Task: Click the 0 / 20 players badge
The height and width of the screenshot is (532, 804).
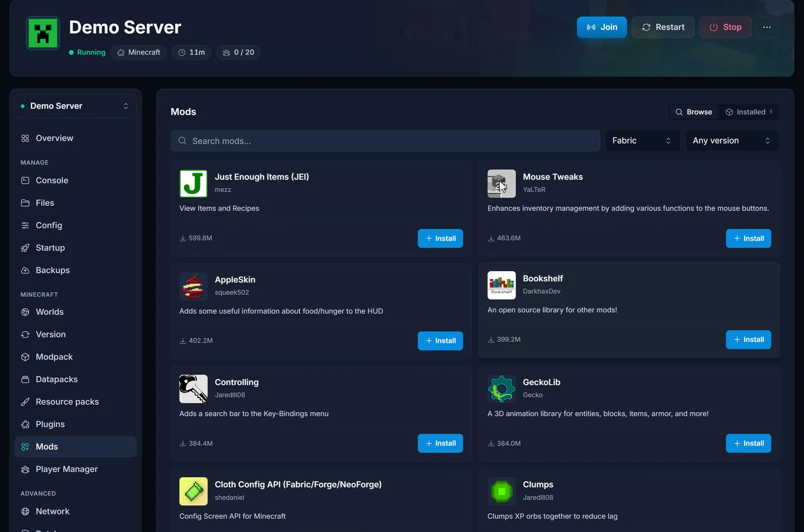Action: 238,52
